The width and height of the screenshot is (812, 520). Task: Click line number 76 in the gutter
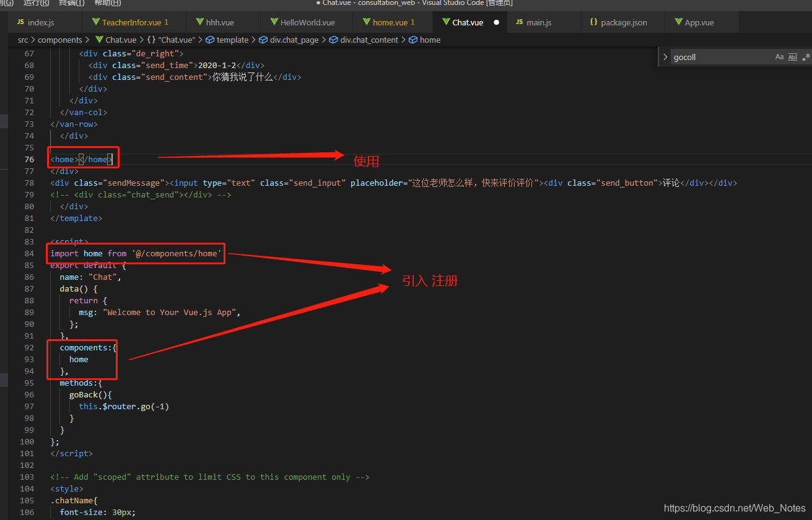coord(29,159)
